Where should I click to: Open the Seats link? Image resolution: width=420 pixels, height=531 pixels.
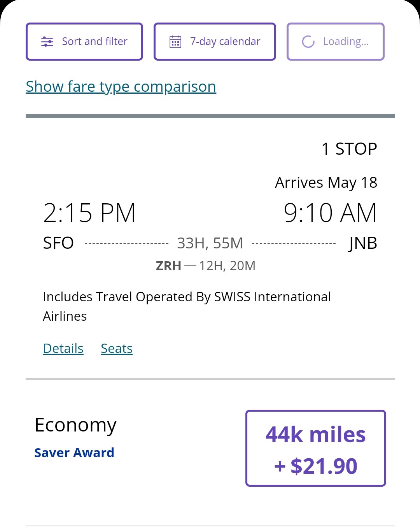117,349
